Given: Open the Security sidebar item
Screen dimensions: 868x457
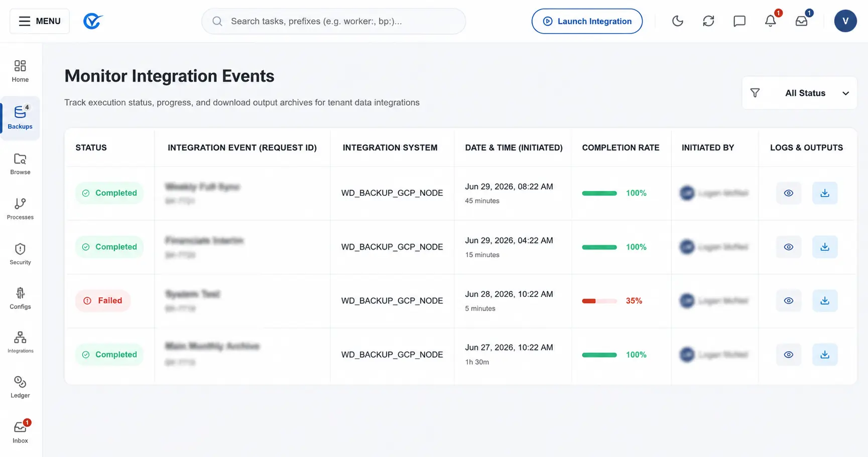Looking at the screenshot, I should point(20,254).
